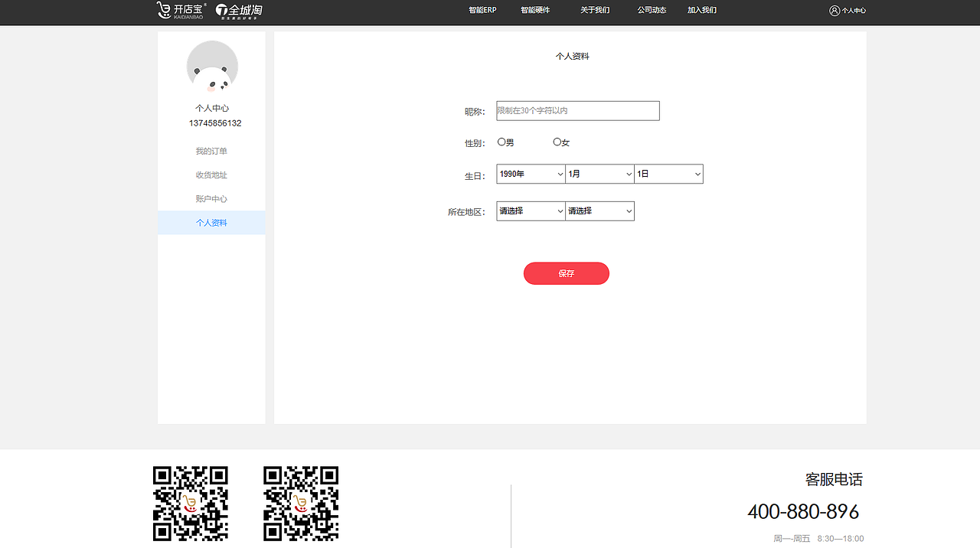This screenshot has width=980, height=548.
Task: Focus the 昵称 nickname input field
Action: [578, 111]
